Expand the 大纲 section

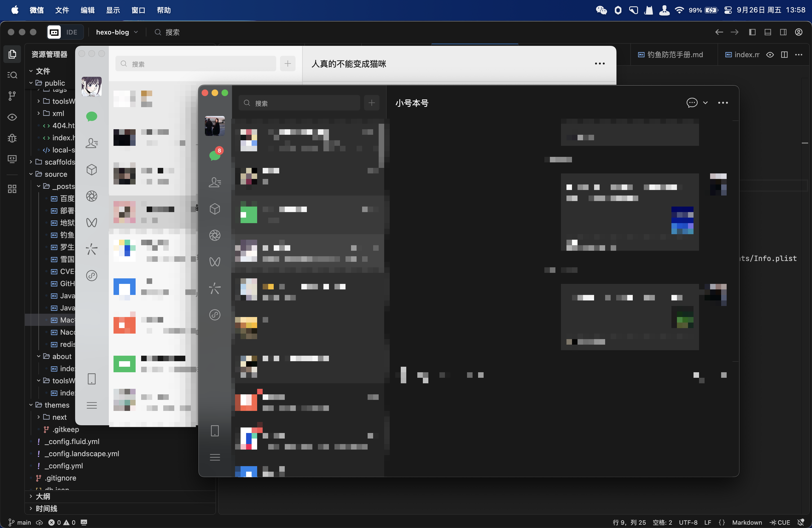click(x=43, y=496)
